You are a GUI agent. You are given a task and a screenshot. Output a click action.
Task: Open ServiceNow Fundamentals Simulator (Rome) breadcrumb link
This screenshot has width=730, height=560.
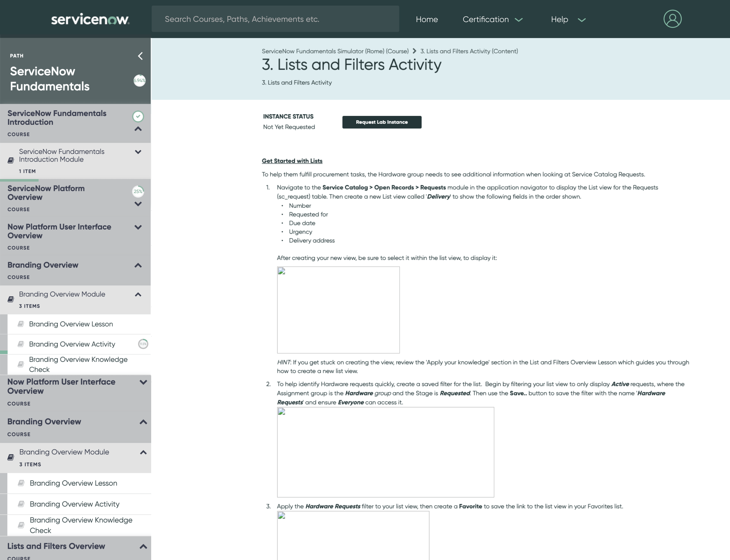tap(335, 51)
